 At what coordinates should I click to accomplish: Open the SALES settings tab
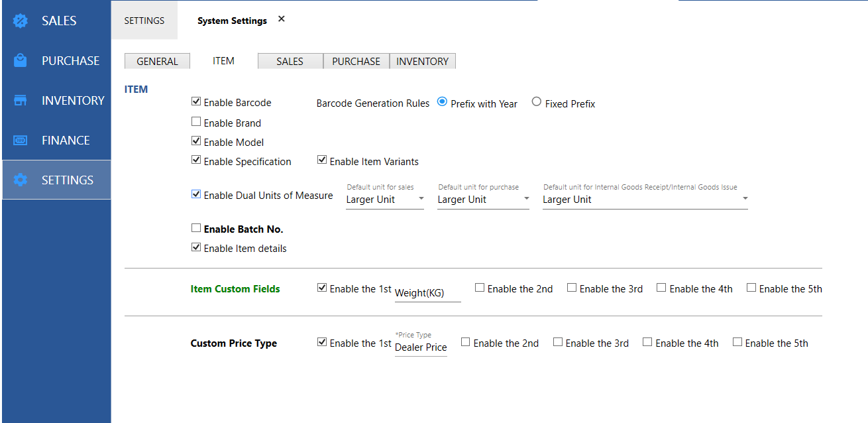(290, 62)
